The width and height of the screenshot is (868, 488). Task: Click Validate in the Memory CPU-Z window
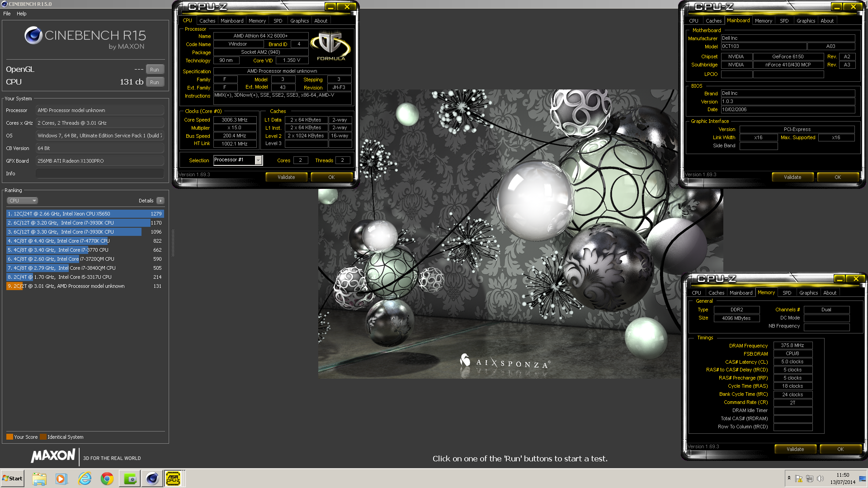(795, 449)
